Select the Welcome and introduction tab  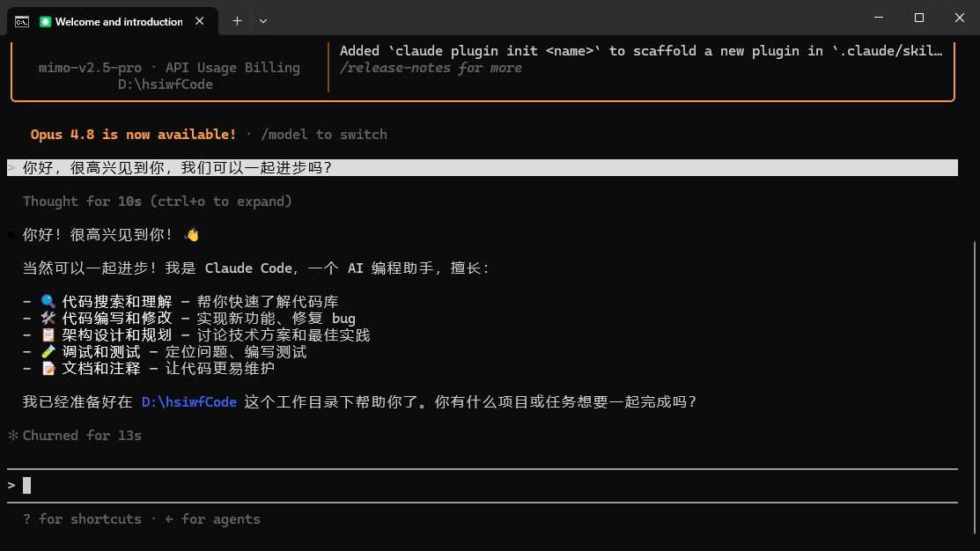(x=113, y=21)
